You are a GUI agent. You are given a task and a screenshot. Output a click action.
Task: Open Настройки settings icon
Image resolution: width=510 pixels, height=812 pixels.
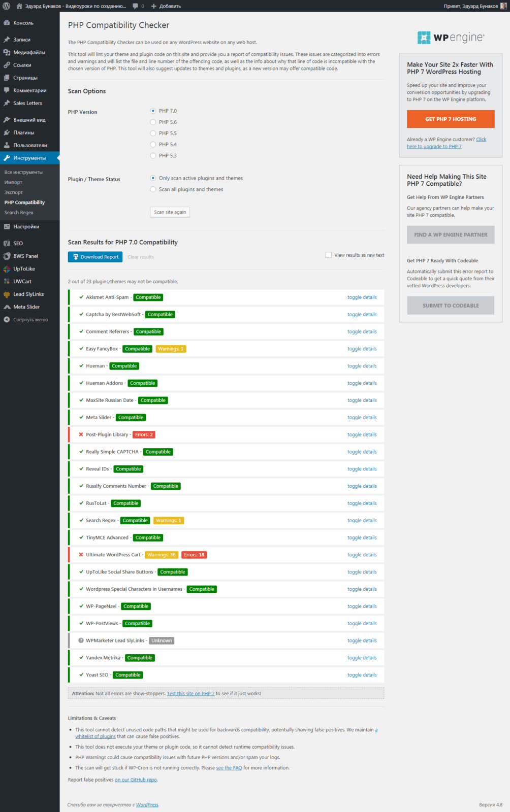click(x=7, y=226)
